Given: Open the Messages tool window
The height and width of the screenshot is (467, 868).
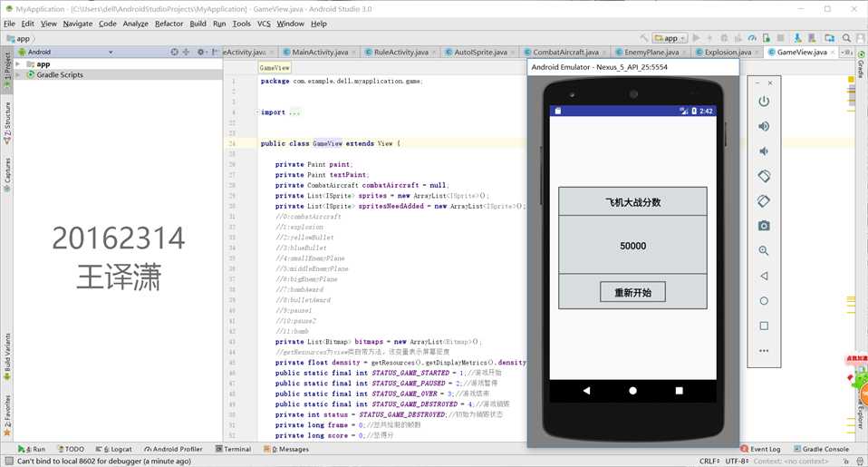Looking at the screenshot, I should click(286, 449).
